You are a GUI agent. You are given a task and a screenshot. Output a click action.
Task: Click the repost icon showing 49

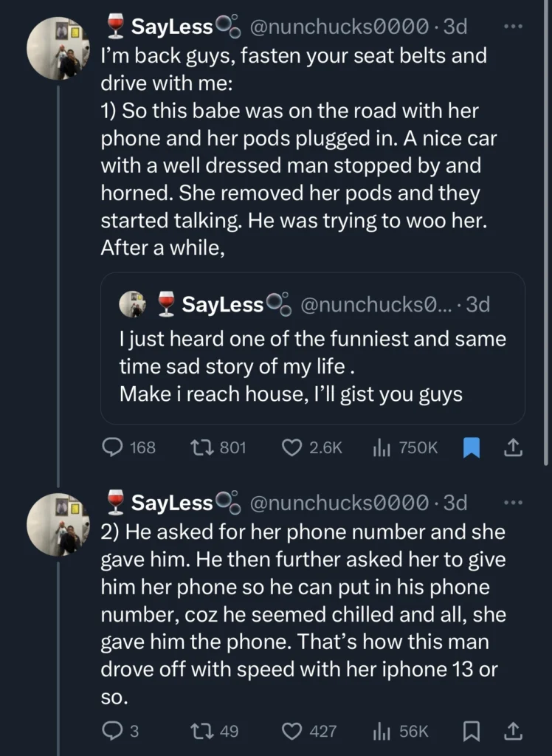click(202, 732)
